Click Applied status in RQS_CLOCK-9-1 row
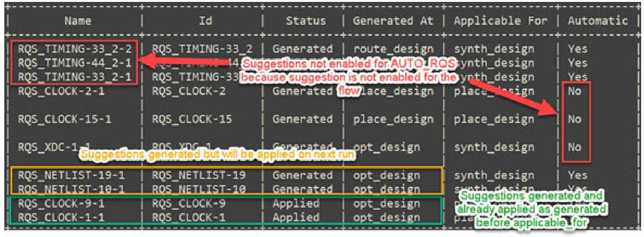The width and height of the screenshot is (644, 237). point(296,203)
